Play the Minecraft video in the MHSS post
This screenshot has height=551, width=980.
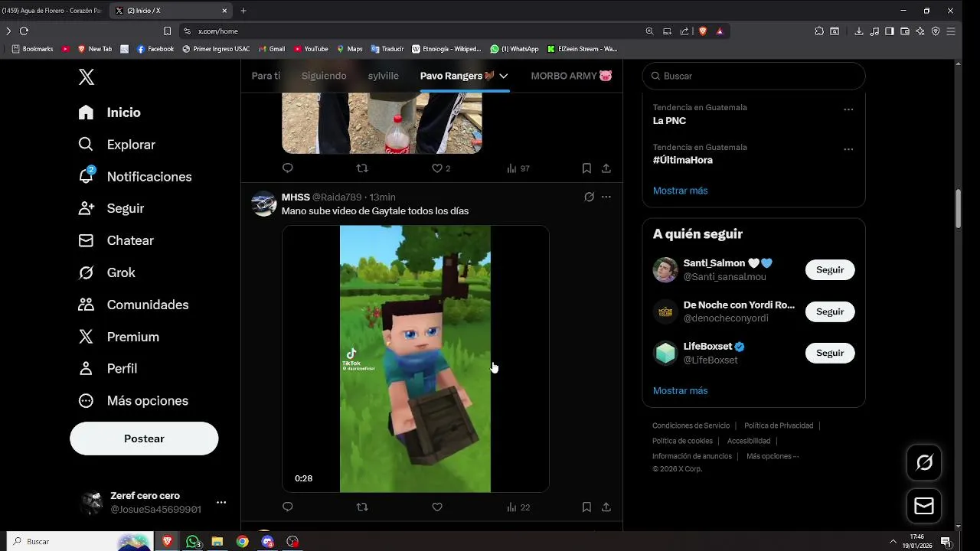[x=416, y=359]
